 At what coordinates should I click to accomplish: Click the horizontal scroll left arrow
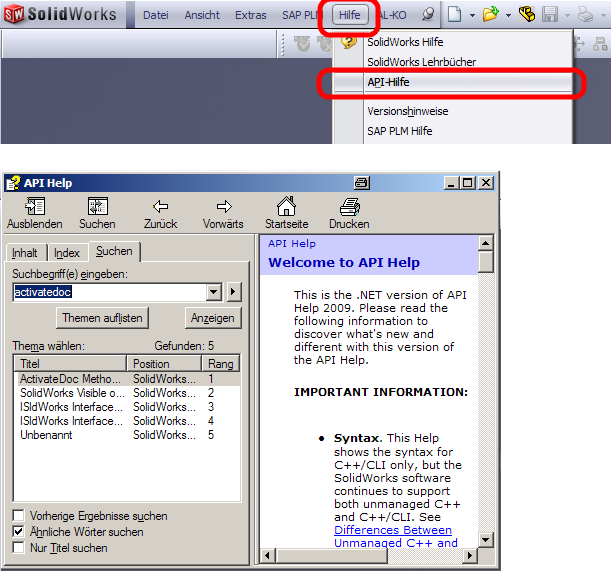point(267,555)
